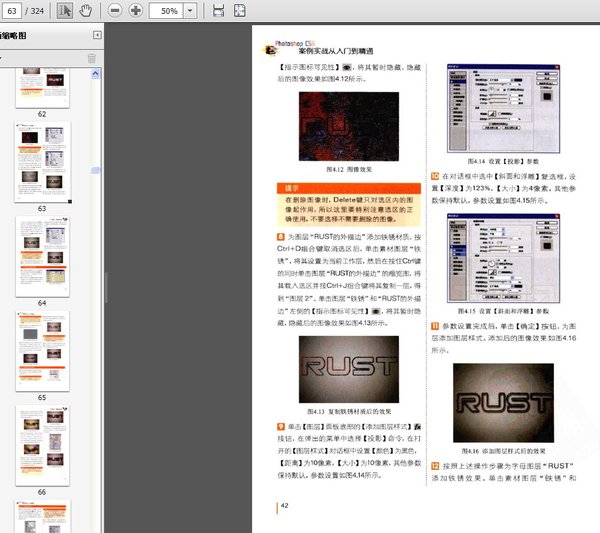
Task: Select the page 63 thumbnail
Action: (x=42, y=160)
